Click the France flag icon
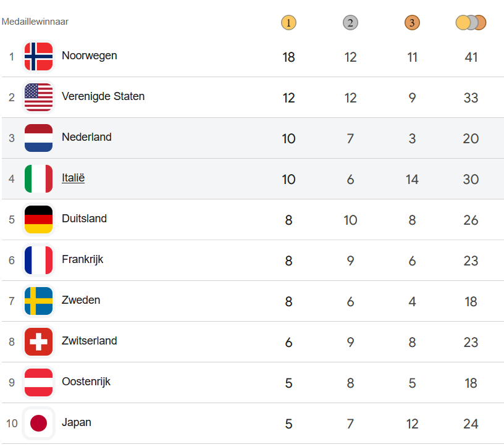The width and height of the screenshot is (504, 447). click(x=38, y=261)
